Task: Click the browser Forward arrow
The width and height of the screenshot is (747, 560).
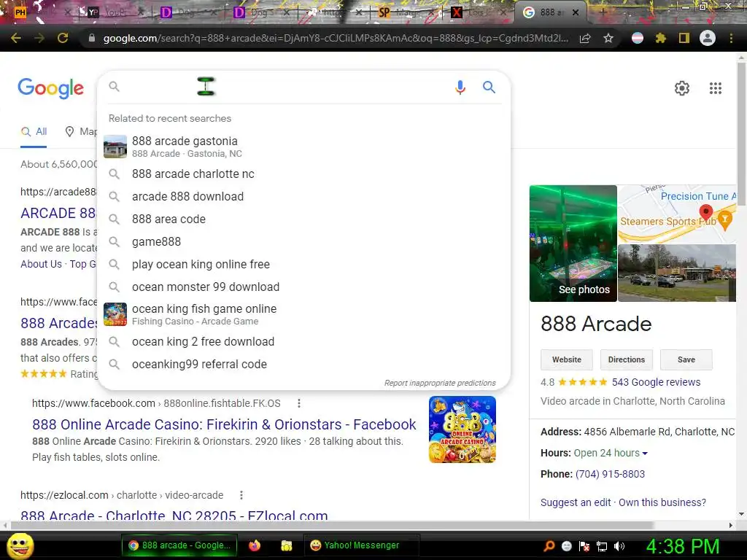Action: pyautogui.click(x=39, y=38)
